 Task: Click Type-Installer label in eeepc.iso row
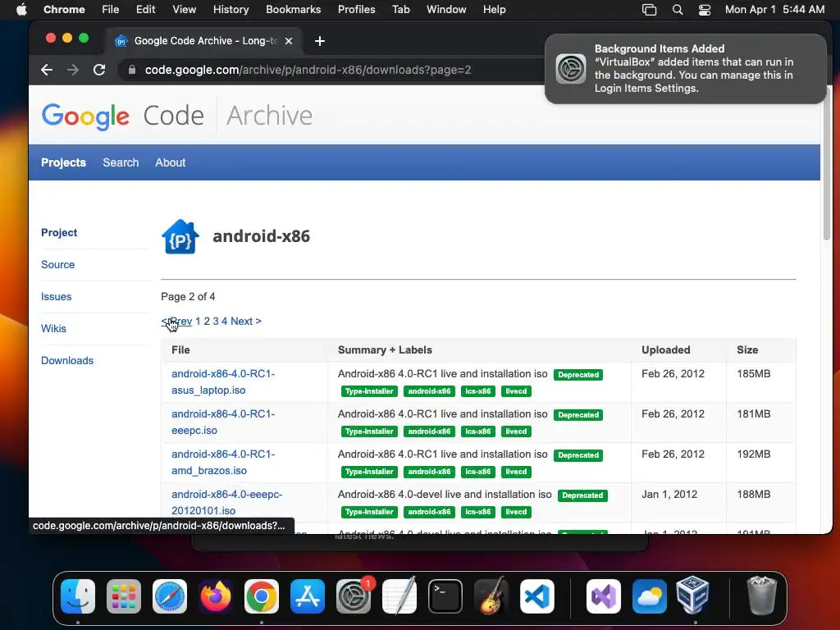tap(369, 431)
